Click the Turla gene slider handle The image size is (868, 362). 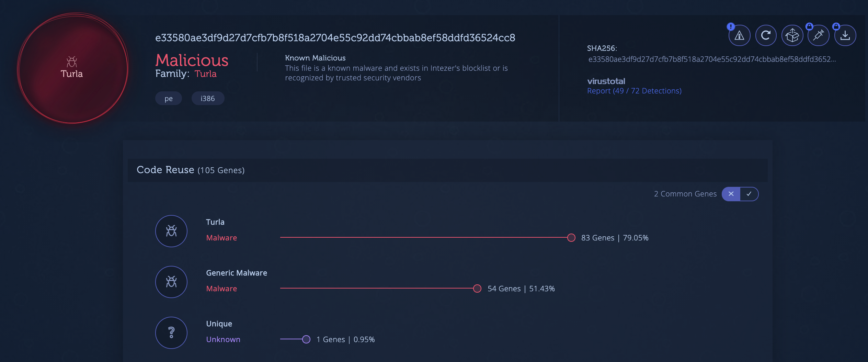[571, 238]
